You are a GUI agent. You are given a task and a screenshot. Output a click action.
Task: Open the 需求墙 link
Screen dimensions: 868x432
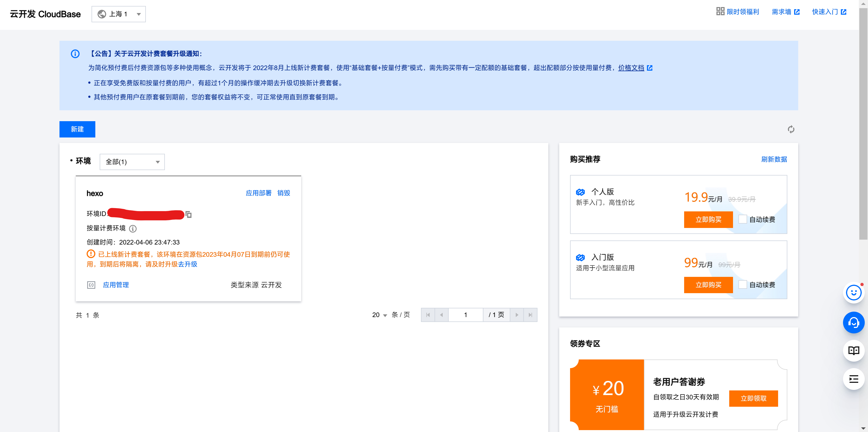(x=781, y=12)
